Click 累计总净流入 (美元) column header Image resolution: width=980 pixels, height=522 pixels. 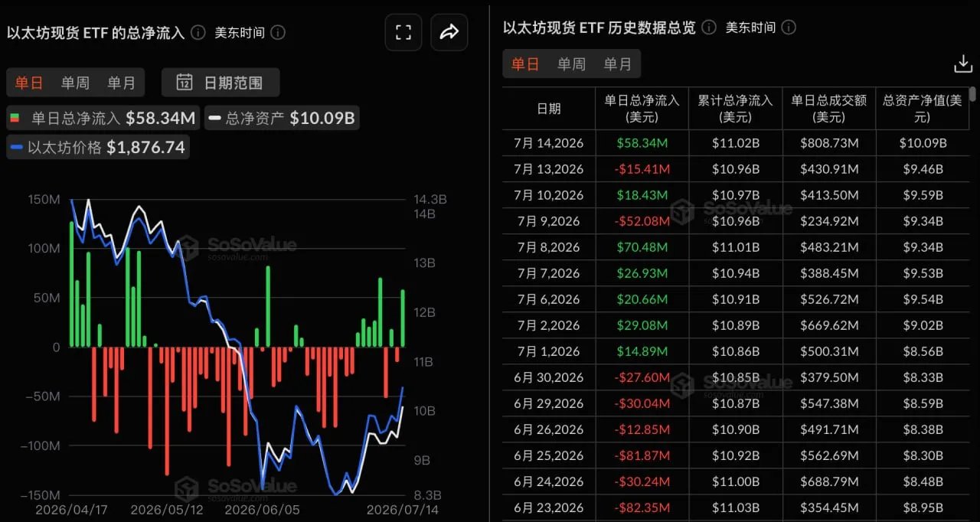(x=735, y=109)
